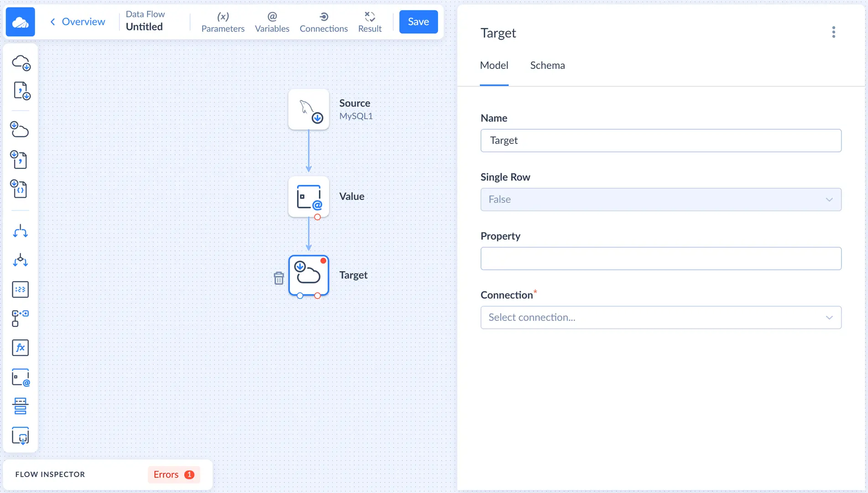Select the Conditional Split component icon
The height and width of the screenshot is (493, 868).
20,260
